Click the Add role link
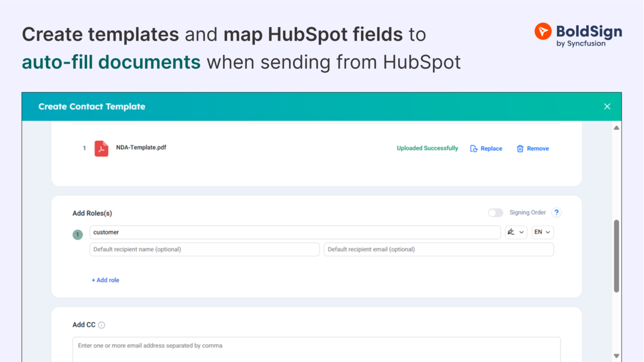The width and height of the screenshot is (644, 362). click(x=105, y=280)
